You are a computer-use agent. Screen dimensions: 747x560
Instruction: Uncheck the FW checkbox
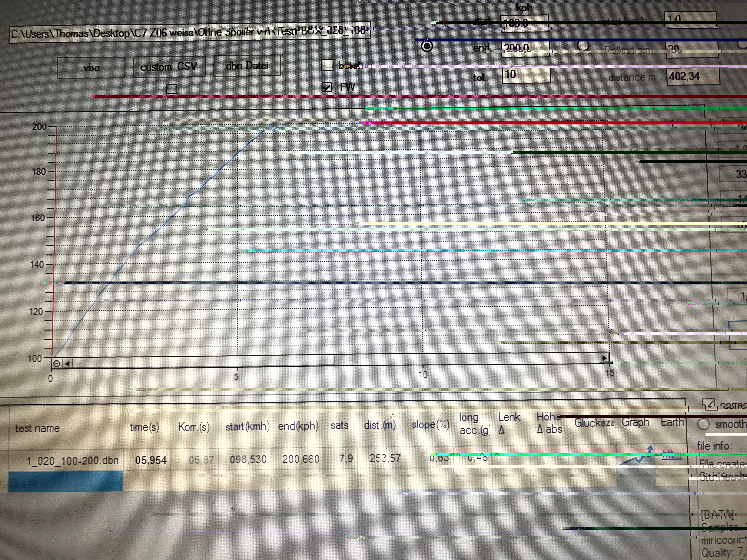327,87
